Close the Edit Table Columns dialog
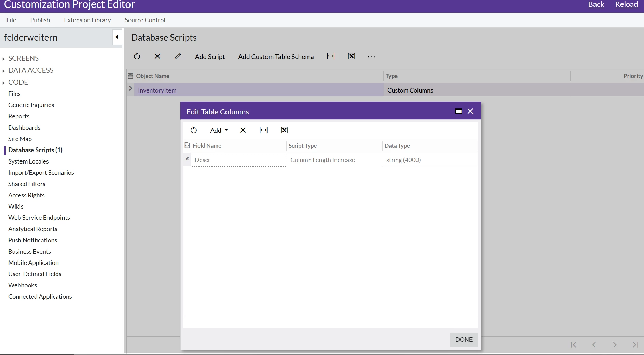The width and height of the screenshot is (644, 355). pyautogui.click(x=470, y=111)
